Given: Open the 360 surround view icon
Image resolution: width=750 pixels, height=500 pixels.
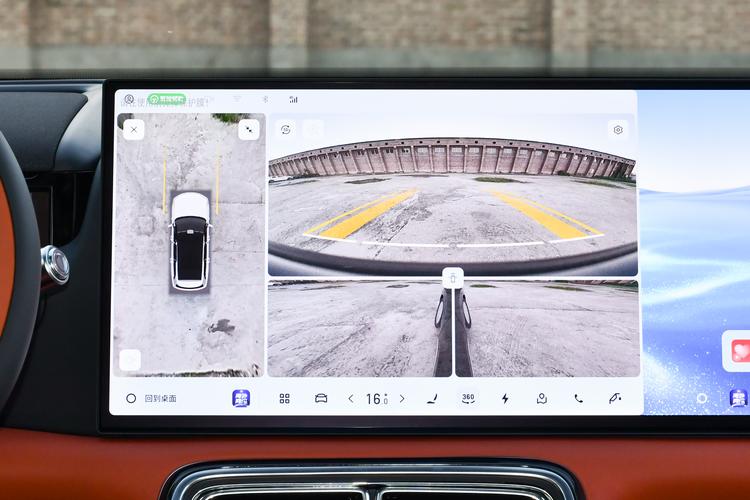Looking at the screenshot, I should tap(468, 398).
